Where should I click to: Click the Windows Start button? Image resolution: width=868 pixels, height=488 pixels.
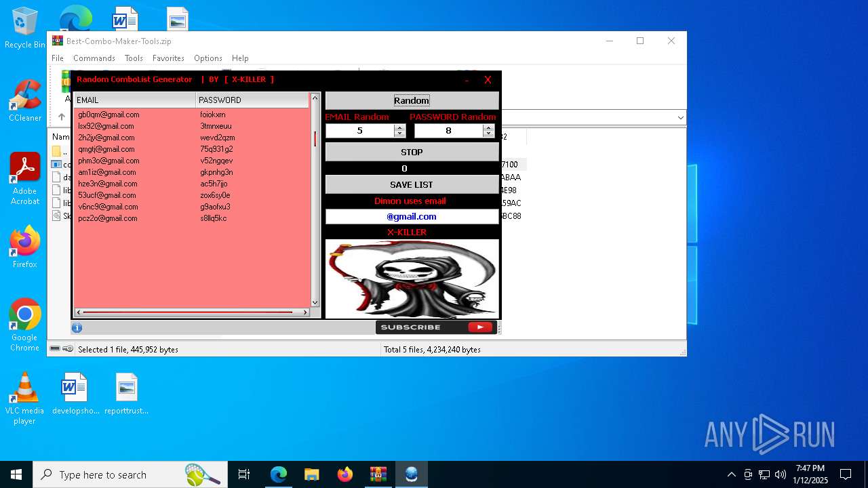pyautogui.click(x=16, y=474)
